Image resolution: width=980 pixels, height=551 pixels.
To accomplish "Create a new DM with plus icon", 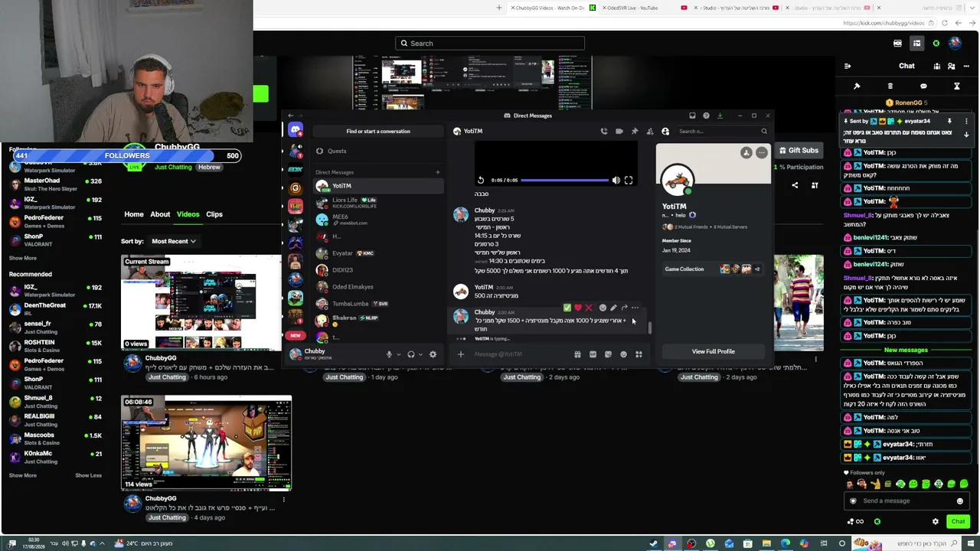I will click(x=437, y=172).
